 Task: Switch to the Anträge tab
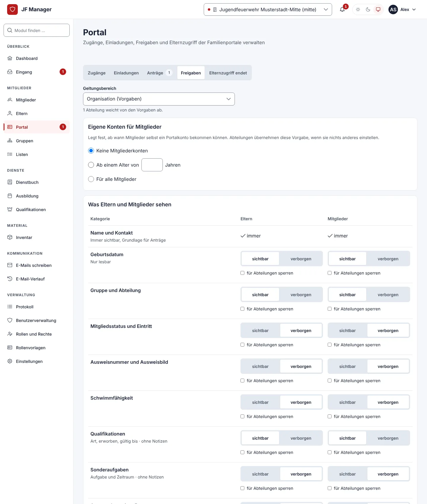click(160, 73)
